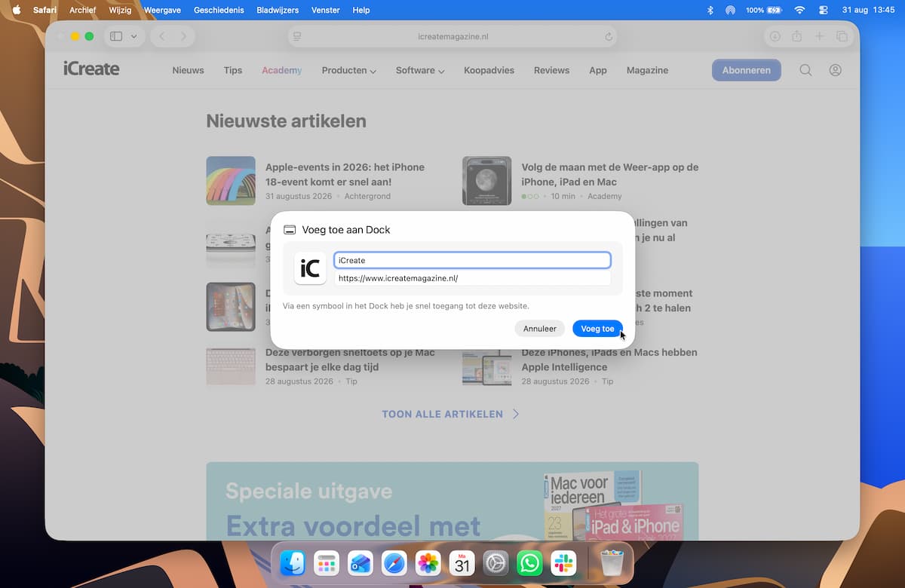Image resolution: width=905 pixels, height=588 pixels.
Task: Open the Apple menu
Action: (17, 10)
